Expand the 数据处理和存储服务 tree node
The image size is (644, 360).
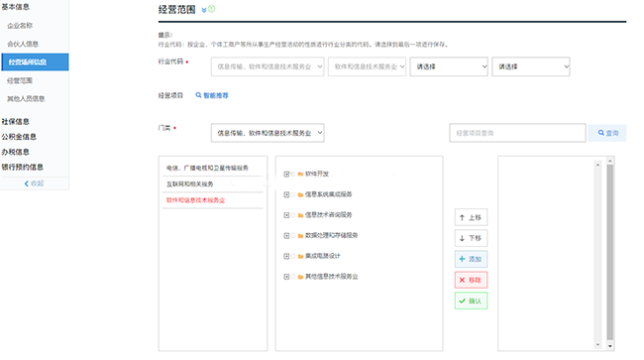click(x=286, y=235)
